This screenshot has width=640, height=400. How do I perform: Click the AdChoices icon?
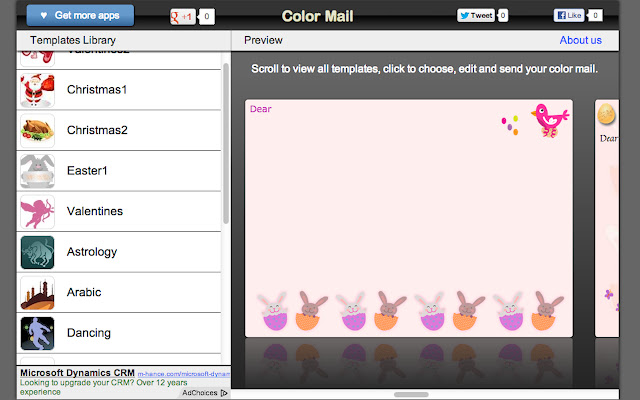pyautogui.click(x=224, y=393)
